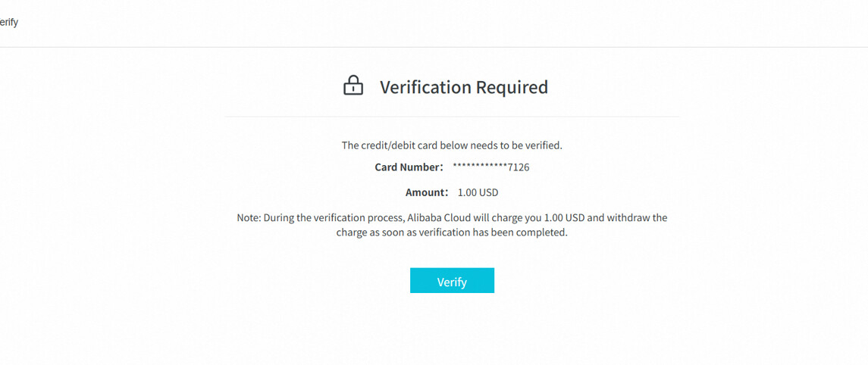Click the credit/debit card instruction sentence
This screenshot has height=365, width=868.
pos(452,145)
